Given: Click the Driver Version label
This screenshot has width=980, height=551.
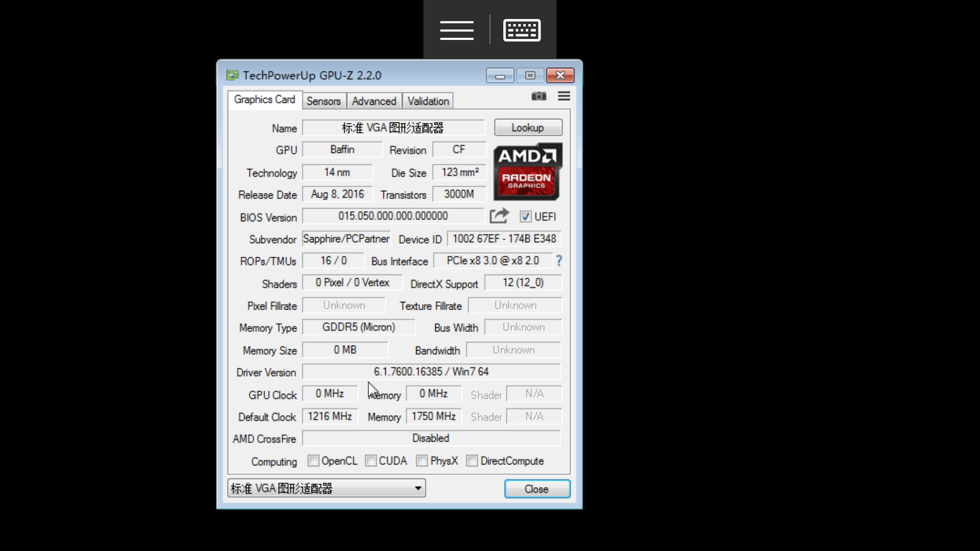Looking at the screenshot, I should (266, 373).
